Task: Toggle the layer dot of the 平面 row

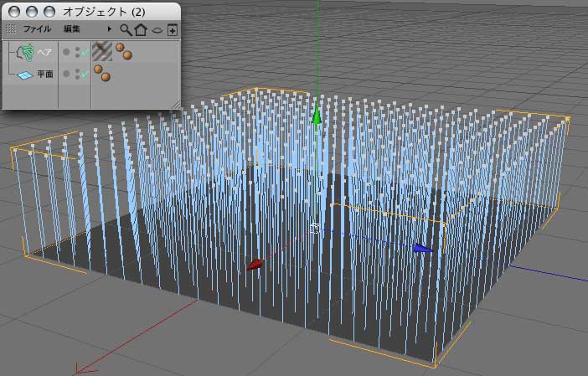Action: (x=66, y=74)
